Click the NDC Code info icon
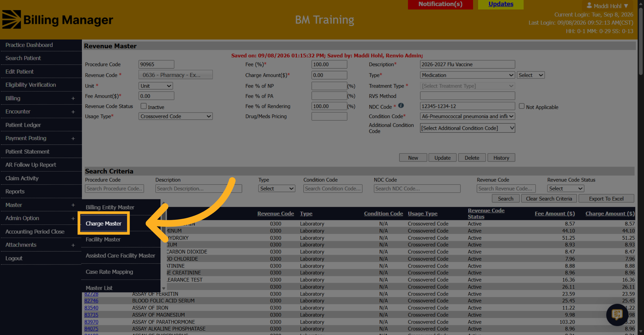This screenshot has height=335, width=644. click(x=401, y=106)
